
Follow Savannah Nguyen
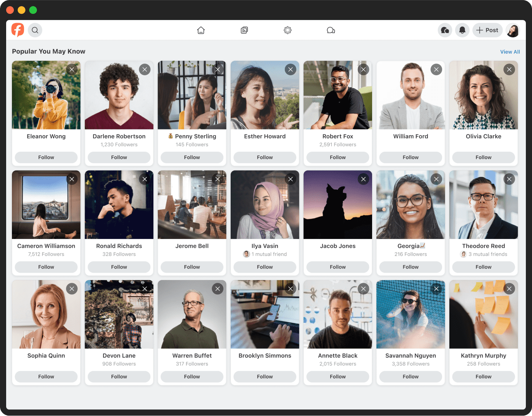411,376
